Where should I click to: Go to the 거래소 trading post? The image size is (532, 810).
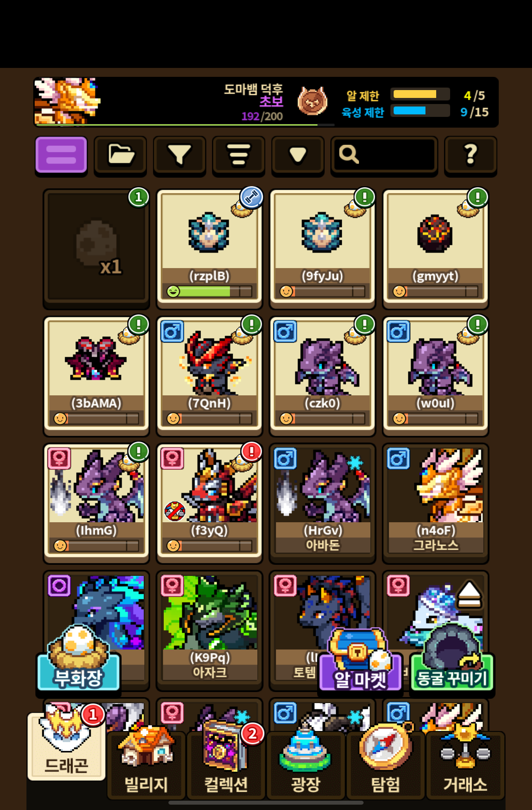[x=465, y=765]
